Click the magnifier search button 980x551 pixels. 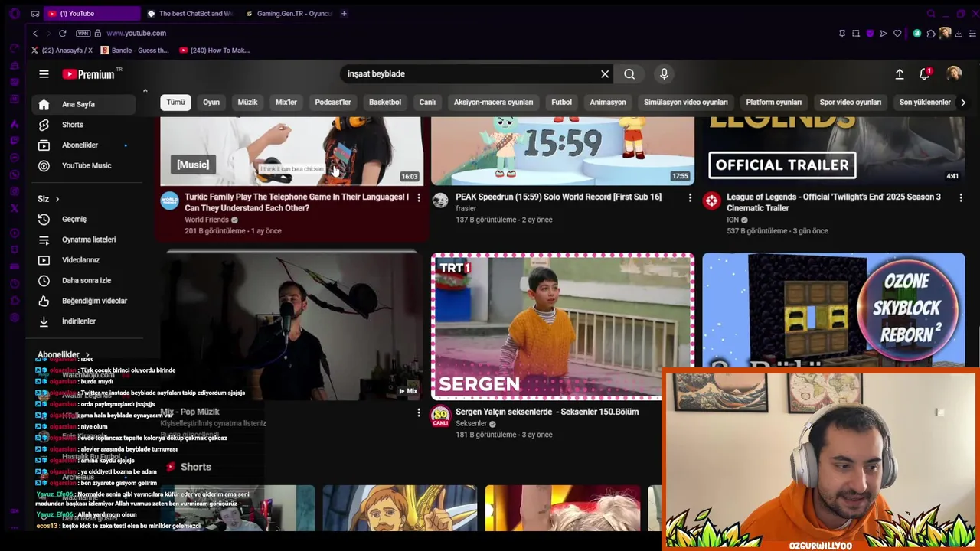point(629,74)
